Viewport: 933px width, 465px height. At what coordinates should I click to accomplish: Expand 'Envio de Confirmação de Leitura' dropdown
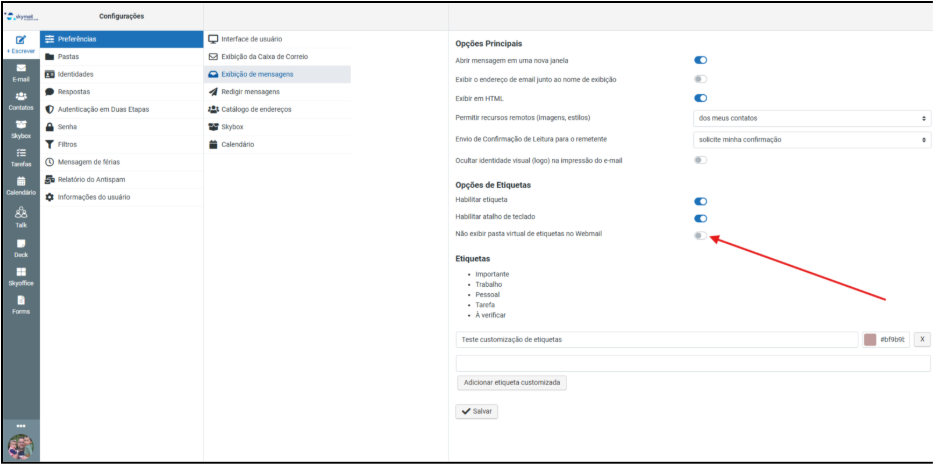click(812, 139)
